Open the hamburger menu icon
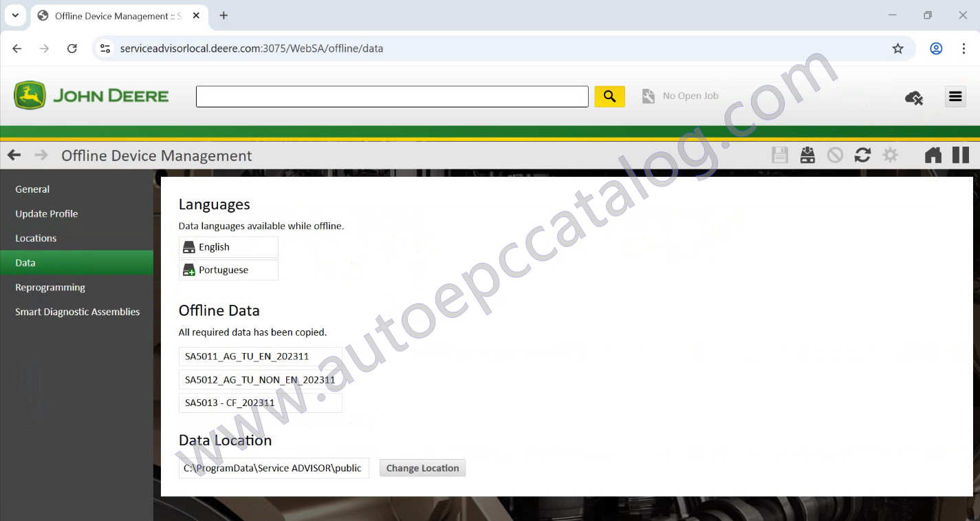Image resolution: width=980 pixels, height=521 pixels. point(955,96)
